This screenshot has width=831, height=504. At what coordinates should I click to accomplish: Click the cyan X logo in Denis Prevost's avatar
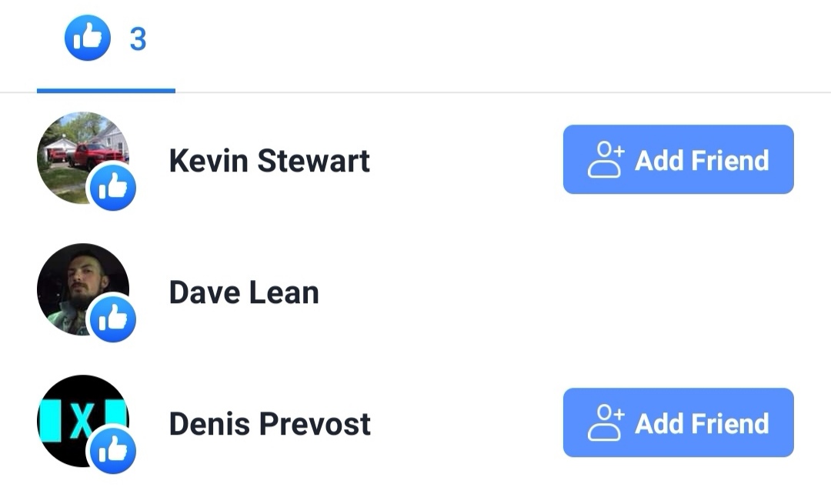point(81,420)
